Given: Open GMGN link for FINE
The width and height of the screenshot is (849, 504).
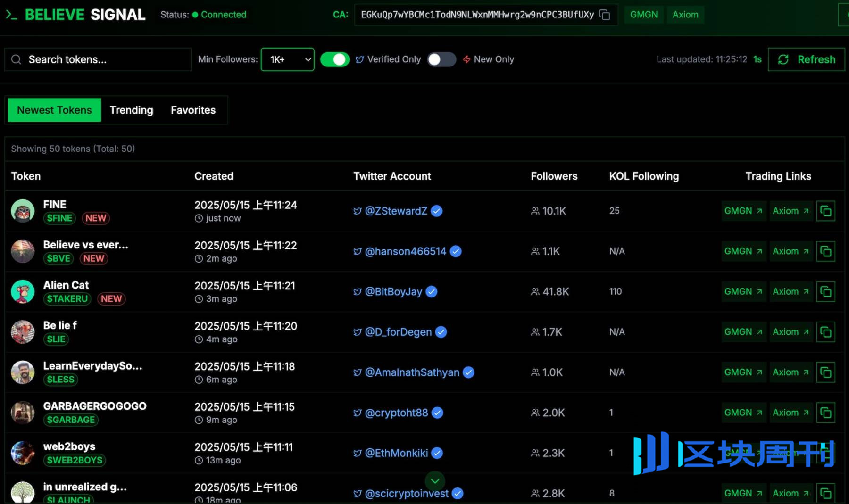Looking at the screenshot, I should click(x=743, y=211).
